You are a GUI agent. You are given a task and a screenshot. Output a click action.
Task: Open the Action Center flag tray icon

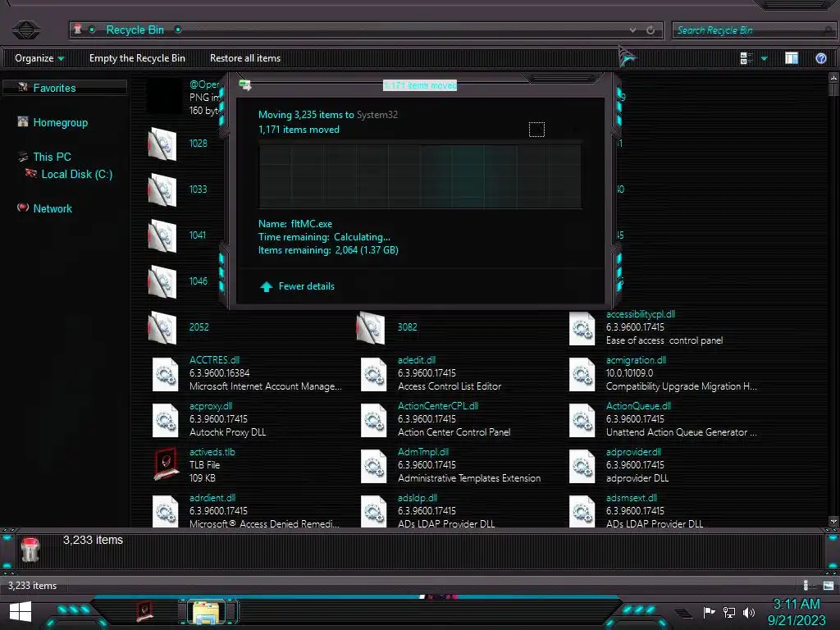[x=710, y=612]
